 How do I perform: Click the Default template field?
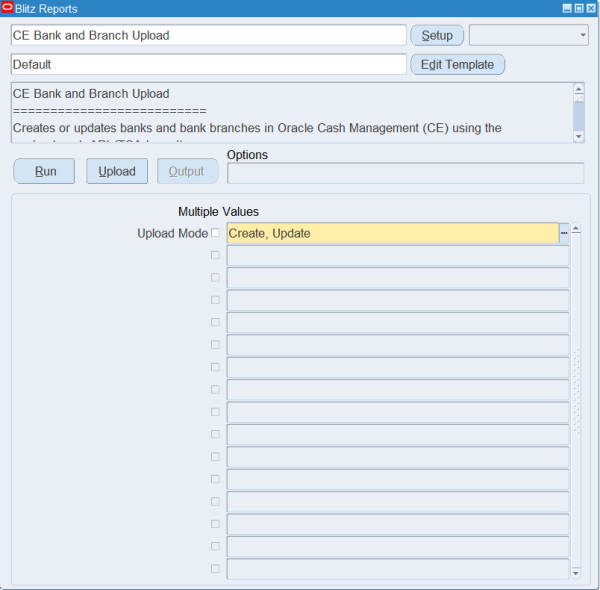[209, 64]
